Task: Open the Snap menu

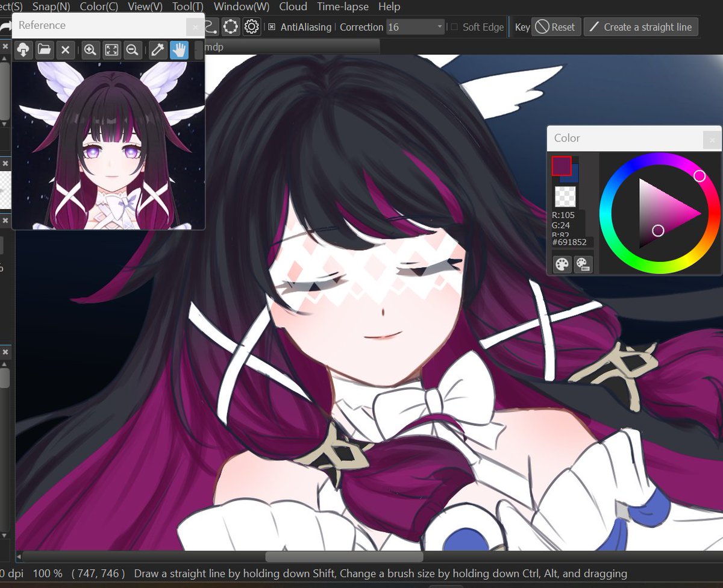Action: [x=51, y=7]
